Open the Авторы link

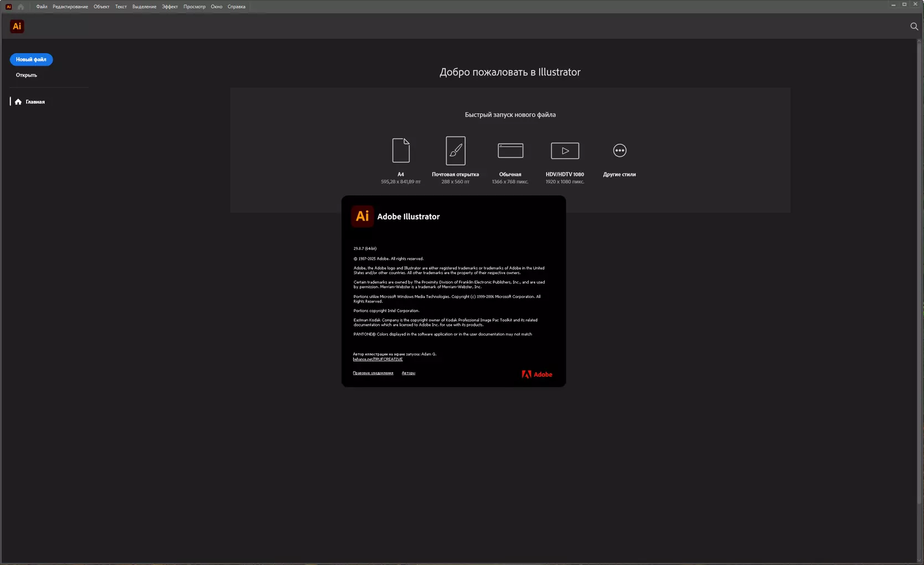409,373
